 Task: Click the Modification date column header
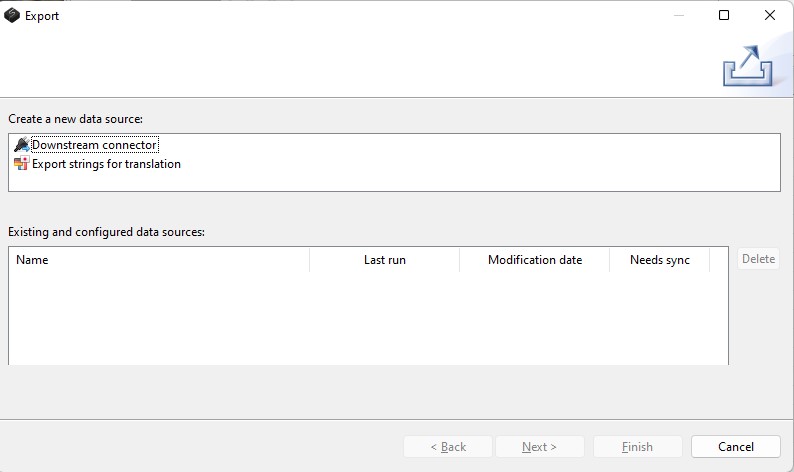[x=534, y=260]
